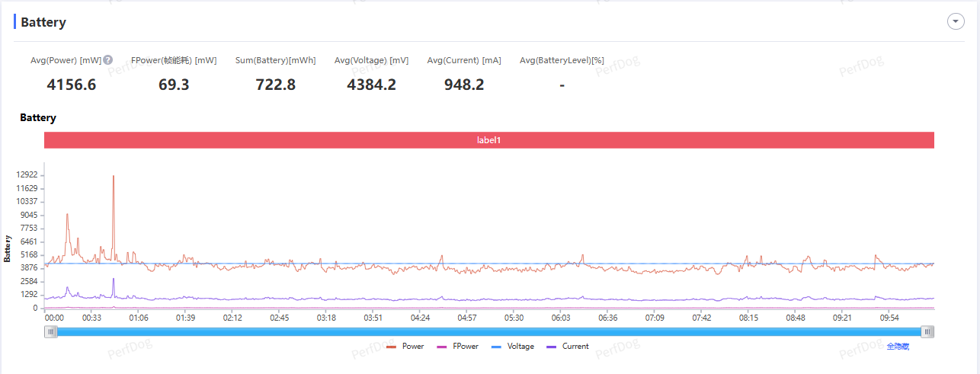Click the Avg(Power) value 4156.6
980x374 pixels.
click(72, 85)
